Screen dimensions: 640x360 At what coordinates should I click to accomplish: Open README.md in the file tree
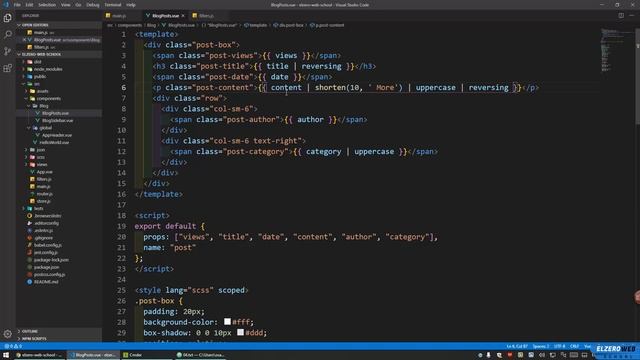[59, 282]
